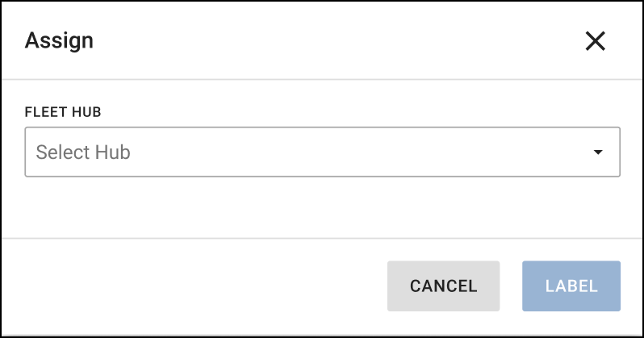Tap the gray CANCEL button in footer
The width and height of the screenshot is (644, 338).
443,286
